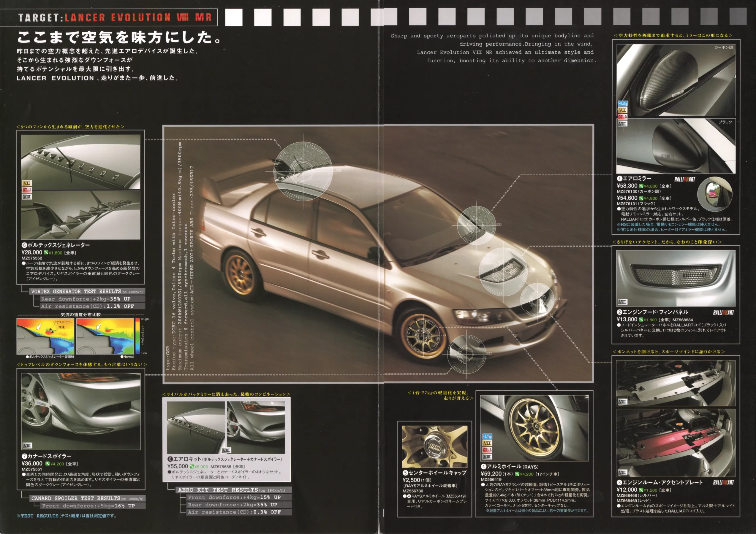
Task: Open the main Lancer Evolution car photo
Action: [x=378, y=254]
